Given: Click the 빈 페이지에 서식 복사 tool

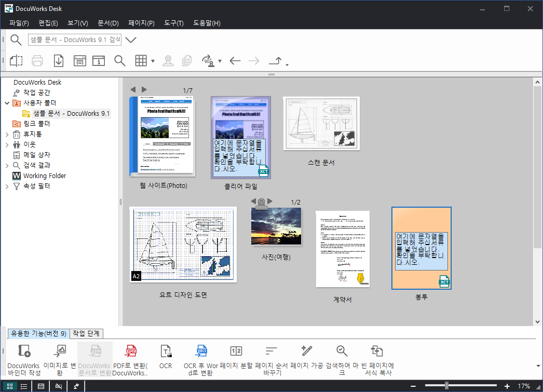Looking at the screenshot, I should tap(377, 359).
